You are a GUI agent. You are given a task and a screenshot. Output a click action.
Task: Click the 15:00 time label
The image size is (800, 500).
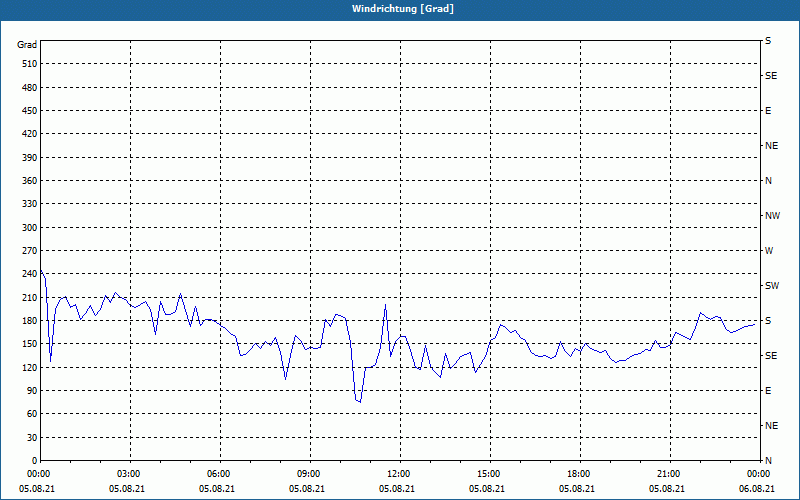(x=488, y=474)
